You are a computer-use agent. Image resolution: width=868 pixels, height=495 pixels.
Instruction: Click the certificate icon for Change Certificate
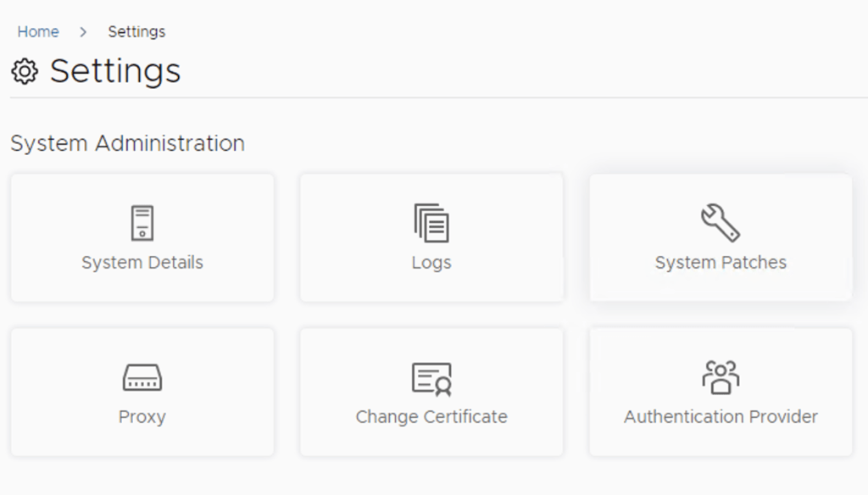click(431, 378)
